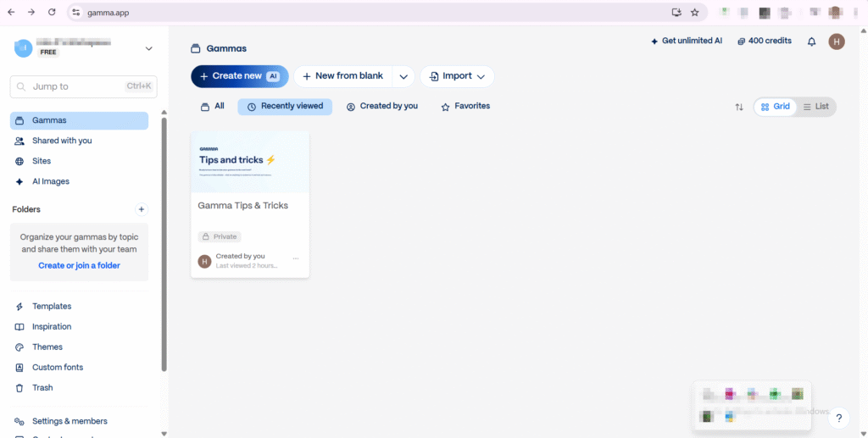Open Gammas in sidebar
The image size is (868, 438).
click(79, 120)
